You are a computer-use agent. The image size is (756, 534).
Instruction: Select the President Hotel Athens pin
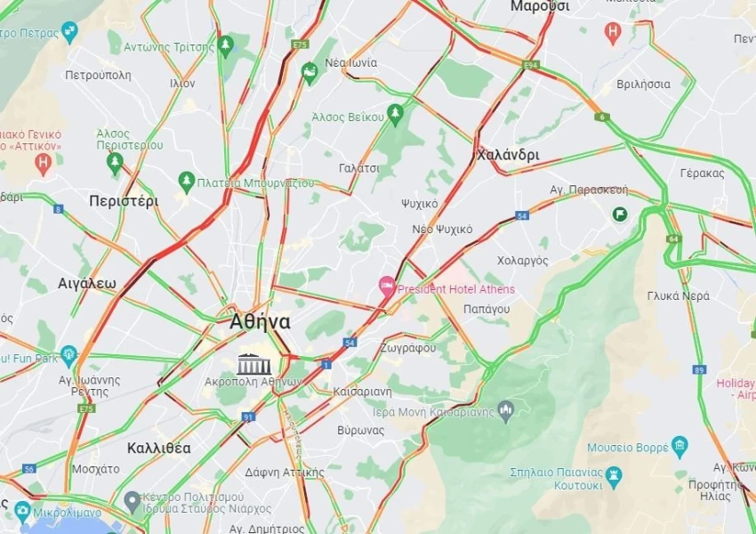387,286
